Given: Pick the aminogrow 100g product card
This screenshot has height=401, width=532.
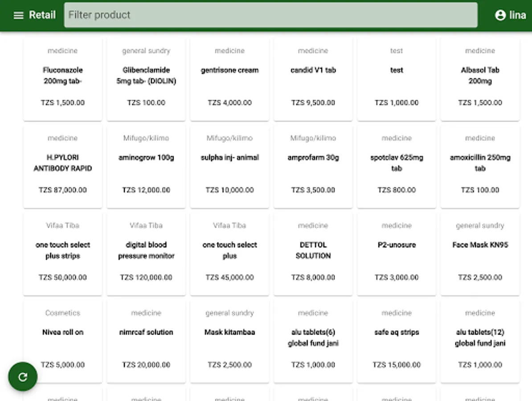Looking at the screenshot, I should click(146, 167).
